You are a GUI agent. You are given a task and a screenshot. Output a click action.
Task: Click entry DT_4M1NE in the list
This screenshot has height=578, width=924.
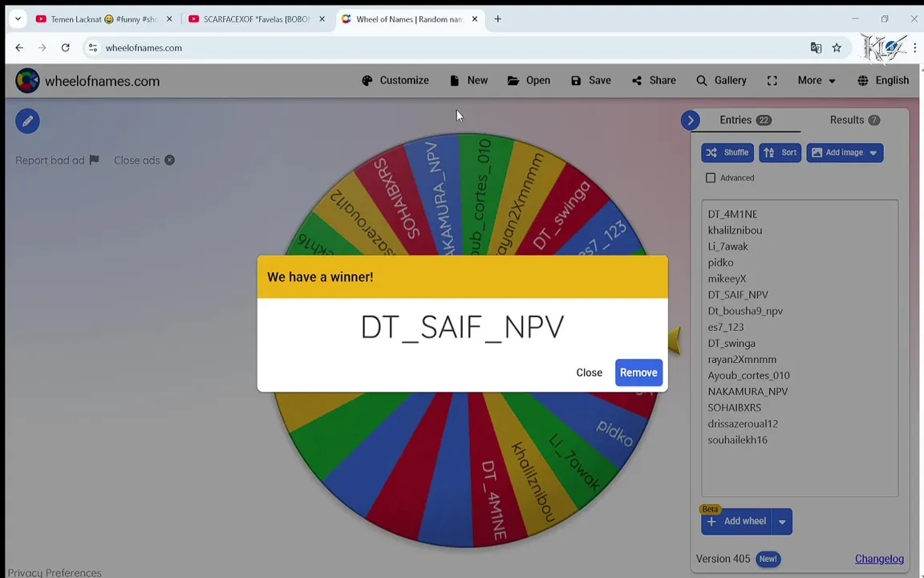[x=732, y=214]
